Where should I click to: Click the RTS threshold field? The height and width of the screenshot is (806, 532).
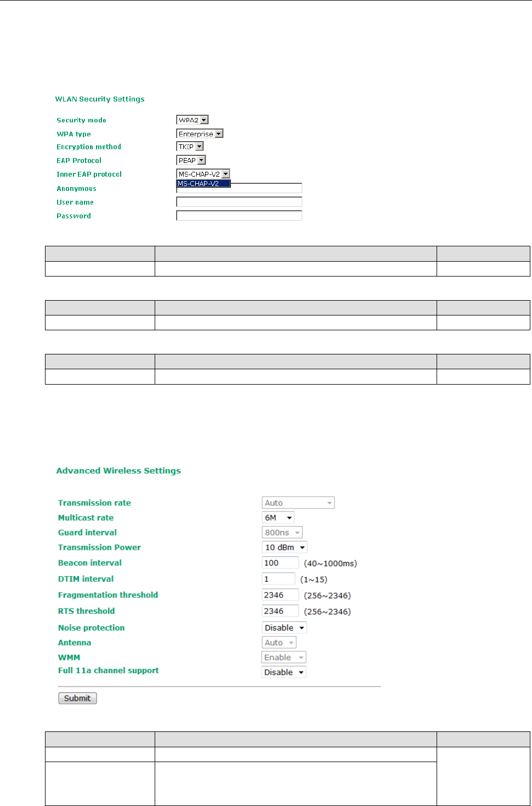pyautogui.click(x=280, y=611)
